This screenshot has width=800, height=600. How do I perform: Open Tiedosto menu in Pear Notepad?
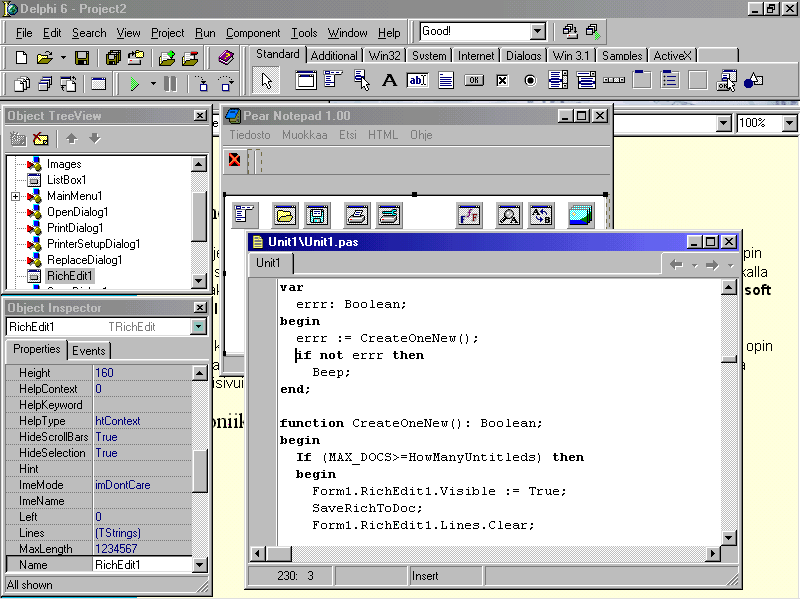point(249,135)
